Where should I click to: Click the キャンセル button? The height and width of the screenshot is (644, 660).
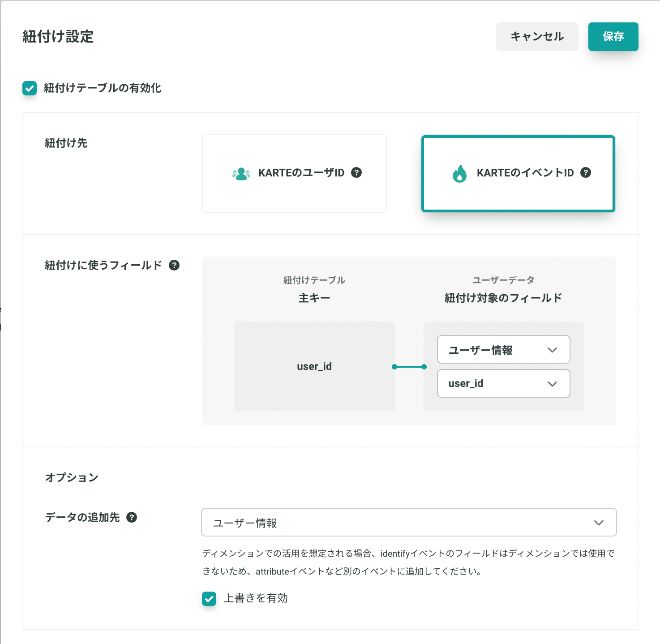pyautogui.click(x=537, y=37)
